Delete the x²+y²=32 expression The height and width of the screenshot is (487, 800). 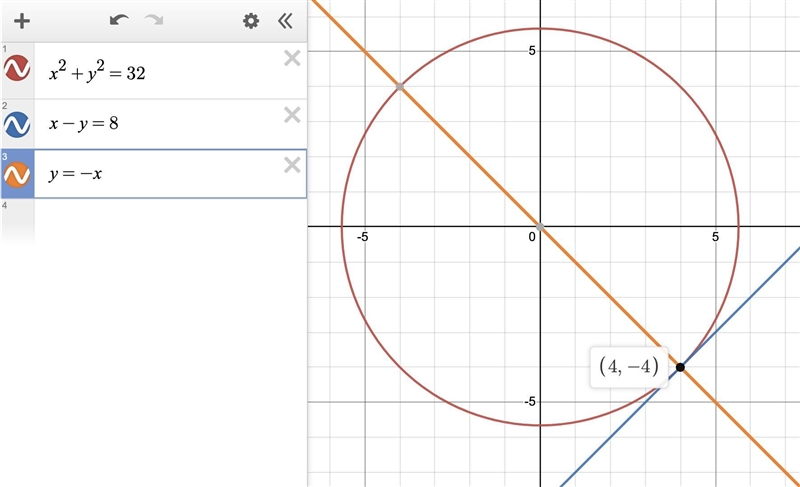pos(292,59)
